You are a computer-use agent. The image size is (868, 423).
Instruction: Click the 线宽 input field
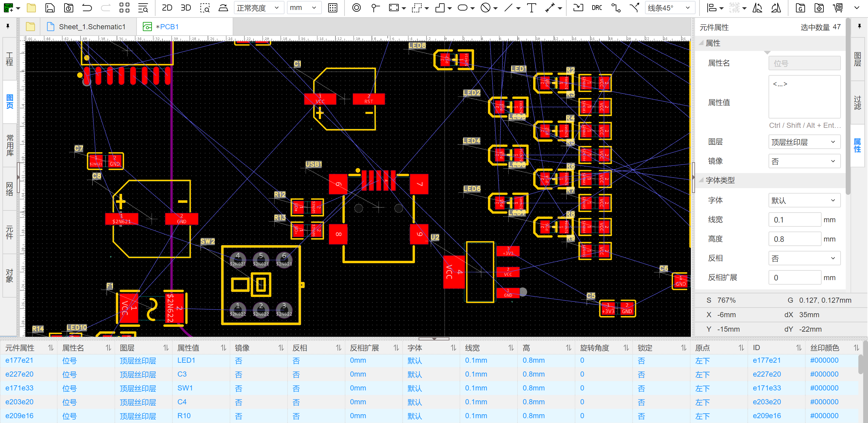(x=794, y=220)
